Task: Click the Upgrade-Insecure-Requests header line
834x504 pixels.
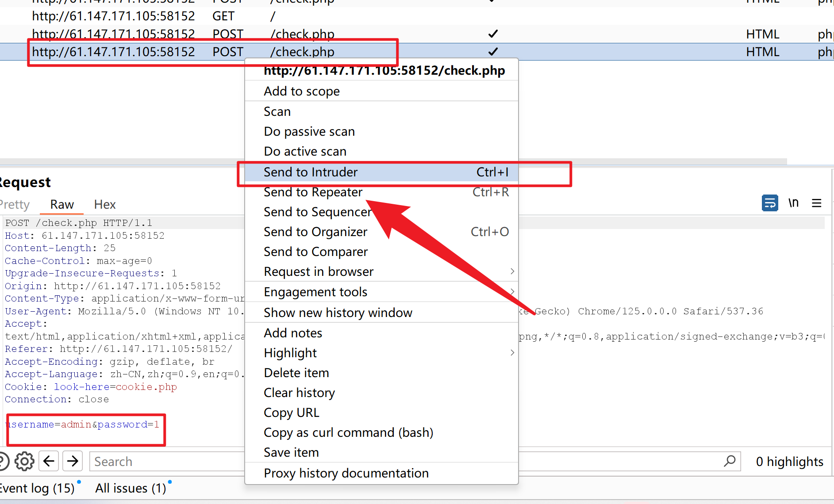Action: [91, 273]
